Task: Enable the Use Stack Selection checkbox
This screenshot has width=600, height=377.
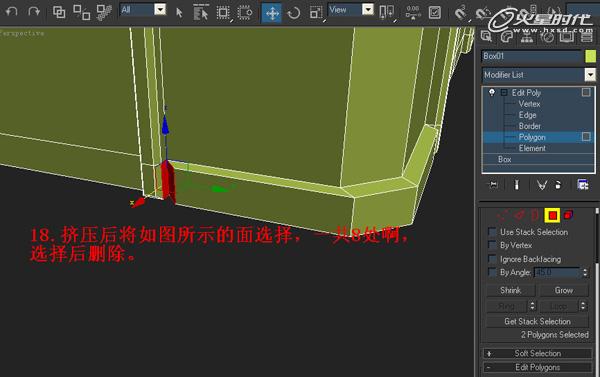Action: [x=492, y=232]
